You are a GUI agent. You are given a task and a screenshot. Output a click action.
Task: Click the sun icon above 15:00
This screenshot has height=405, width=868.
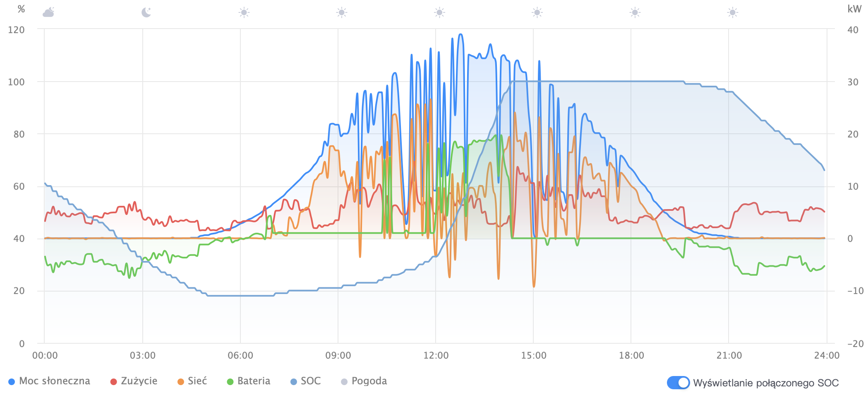pos(537,12)
